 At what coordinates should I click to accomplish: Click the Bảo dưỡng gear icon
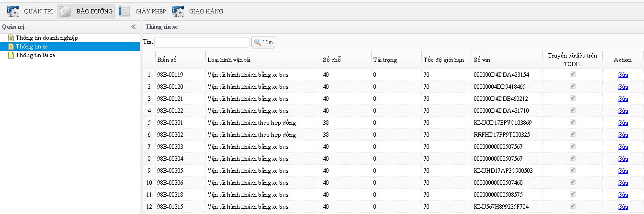[x=65, y=11]
